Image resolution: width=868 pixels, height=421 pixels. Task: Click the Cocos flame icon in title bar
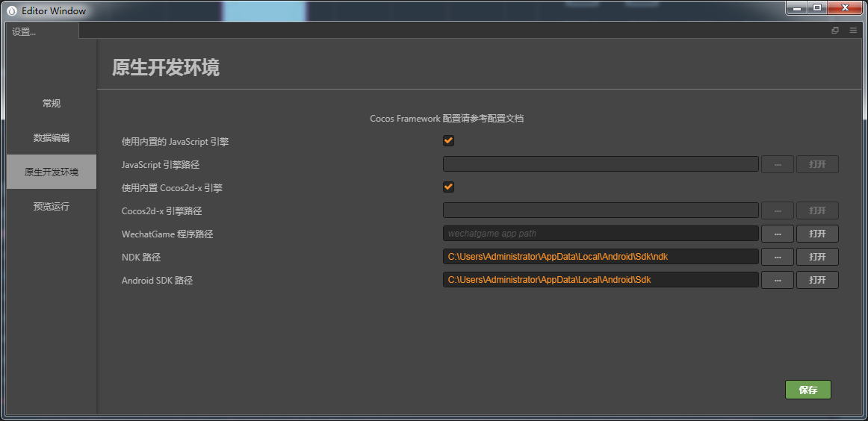12,10
